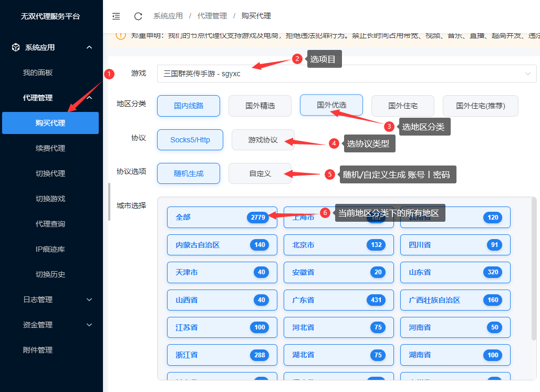Collapse the 代理管理 submenu chevron
Viewport: 540px width, 392px height.
[89, 98]
